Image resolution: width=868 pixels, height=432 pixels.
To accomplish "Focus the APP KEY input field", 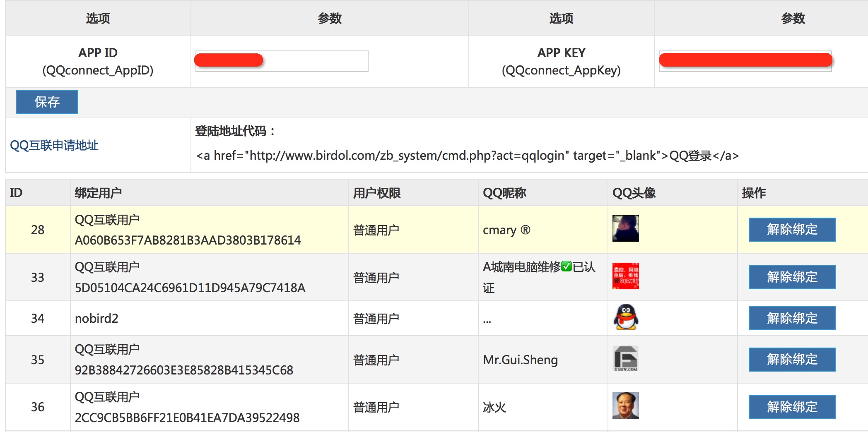I will click(745, 61).
